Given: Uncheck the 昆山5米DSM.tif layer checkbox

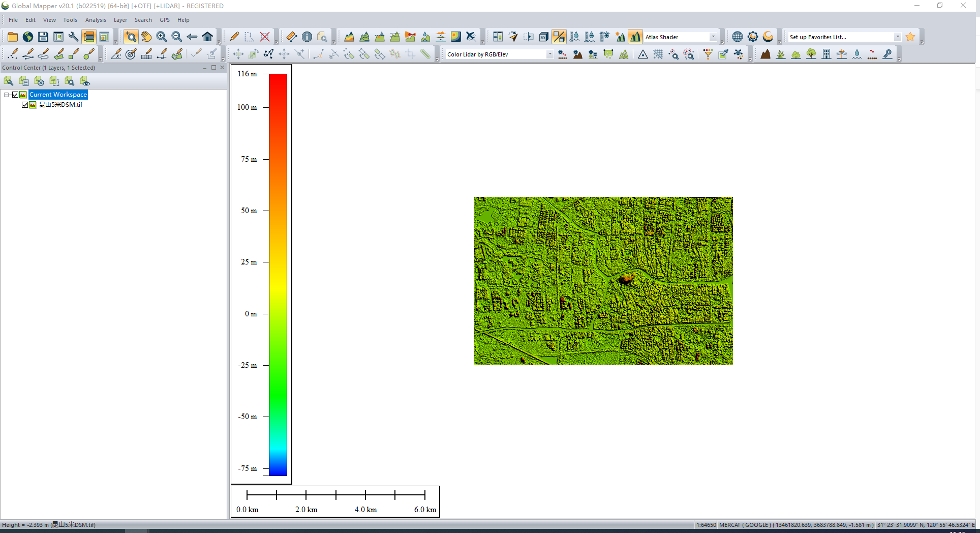Looking at the screenshot, I should pyautogui.click(x=25, y=105).
